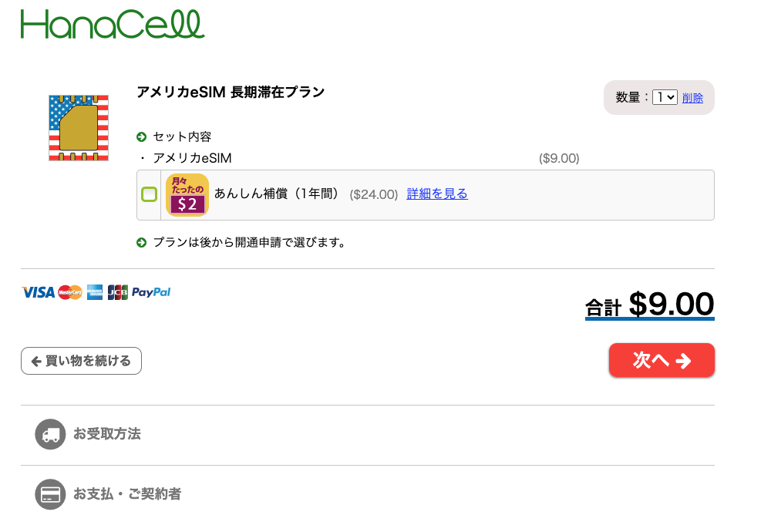Go back with 買い物を続ける button
761x532 pixels.
click(81, 361)
